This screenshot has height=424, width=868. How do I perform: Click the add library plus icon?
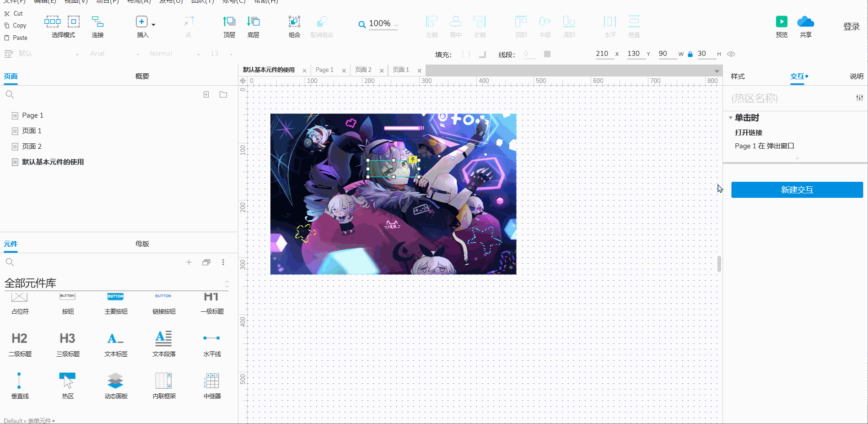coord(189,262)
